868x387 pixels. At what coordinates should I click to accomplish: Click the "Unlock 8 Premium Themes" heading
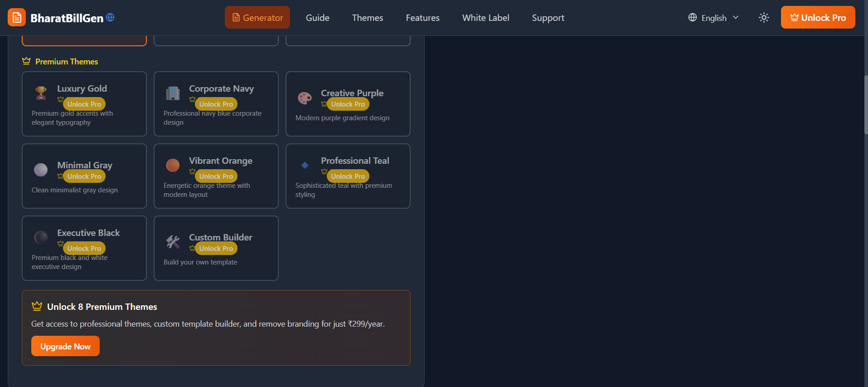click(102, 307)
